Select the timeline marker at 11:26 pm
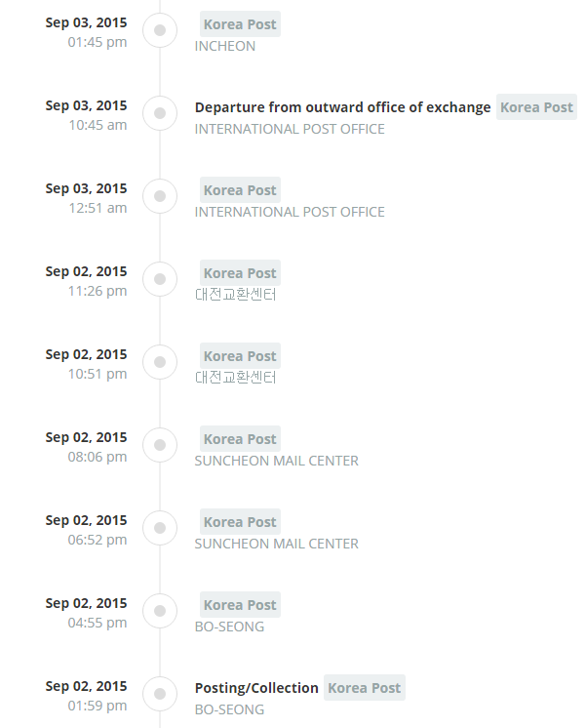 (160, 279)
